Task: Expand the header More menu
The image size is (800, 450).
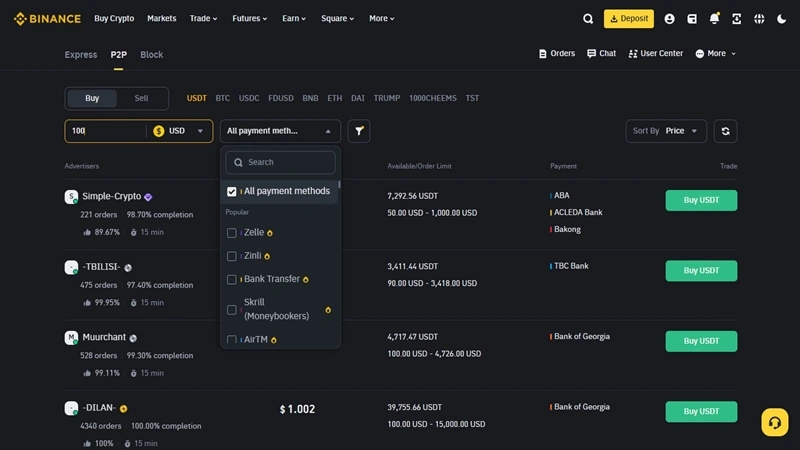Action: [x=382, y=18]
